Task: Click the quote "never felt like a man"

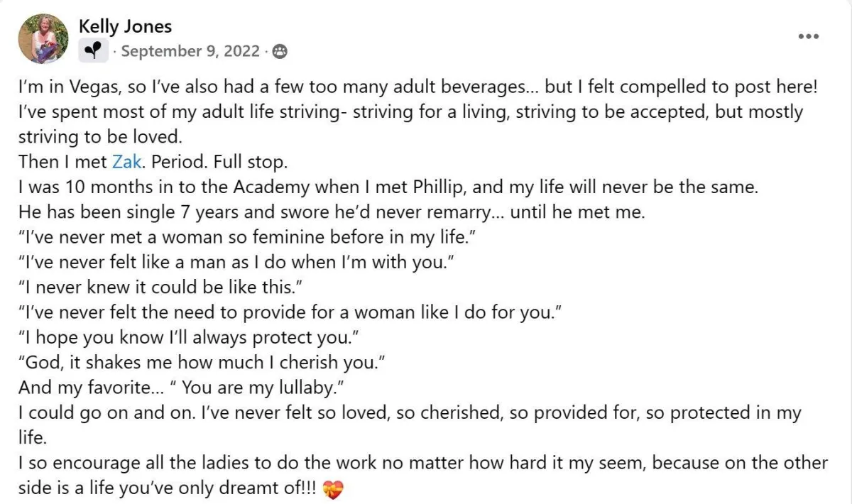Action: (x=236, y=263)
